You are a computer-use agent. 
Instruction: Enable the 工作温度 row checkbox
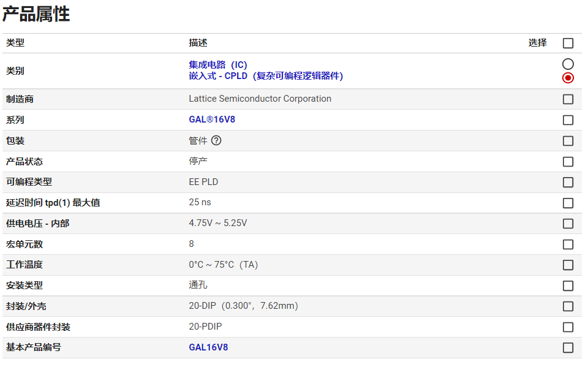coord(568,265)
